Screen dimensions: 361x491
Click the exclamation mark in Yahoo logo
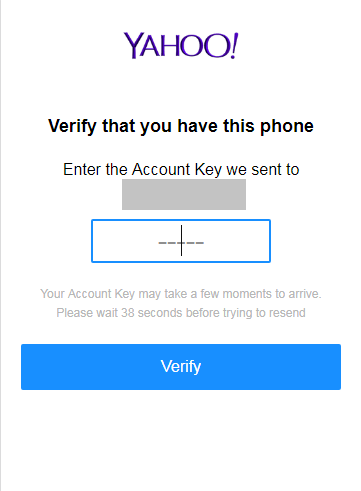coord(235,45)
